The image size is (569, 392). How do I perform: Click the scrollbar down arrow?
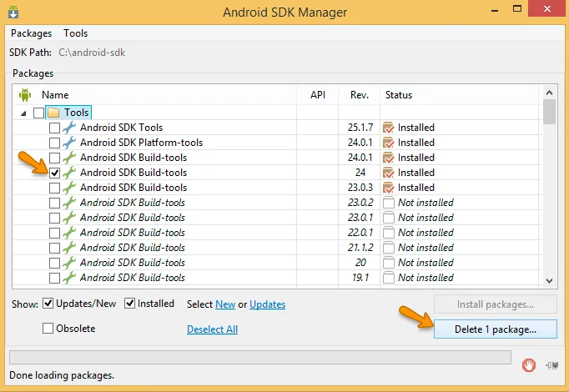click(x=550, y=281)
